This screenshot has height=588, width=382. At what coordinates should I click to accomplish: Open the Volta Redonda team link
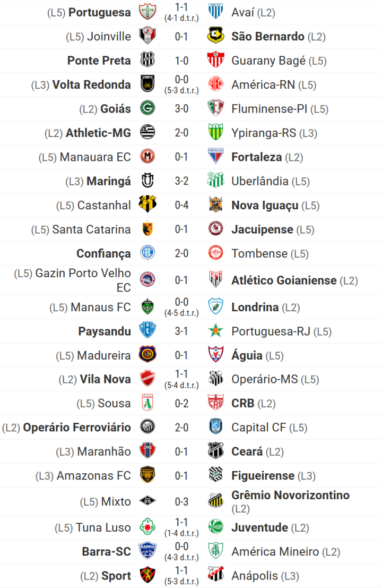(x=91, y=84)
